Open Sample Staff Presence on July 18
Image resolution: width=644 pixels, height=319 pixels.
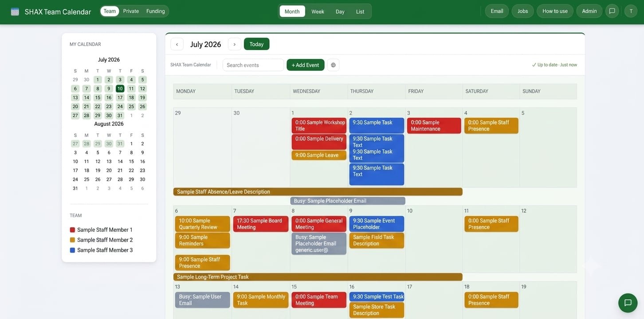(x=491, y=300)
